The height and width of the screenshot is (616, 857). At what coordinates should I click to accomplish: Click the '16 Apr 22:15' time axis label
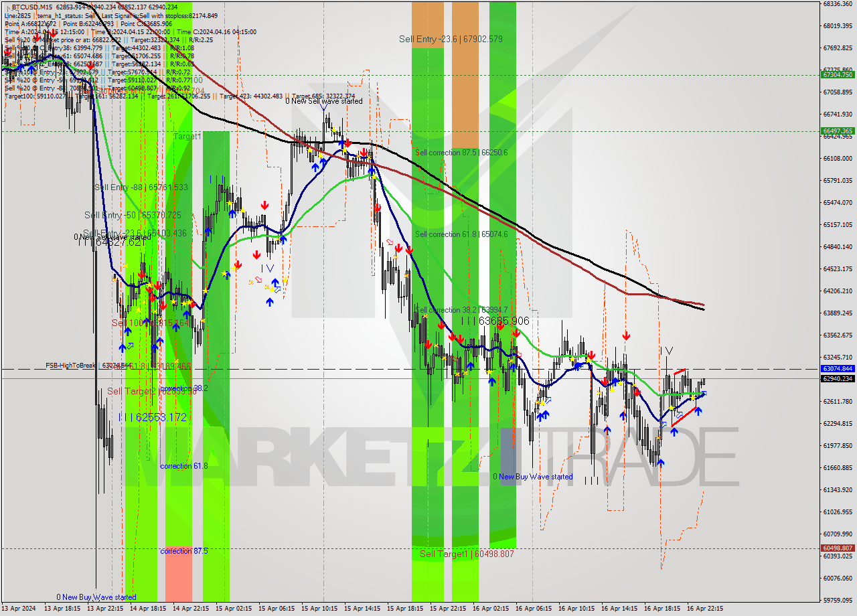pos(705,609)
